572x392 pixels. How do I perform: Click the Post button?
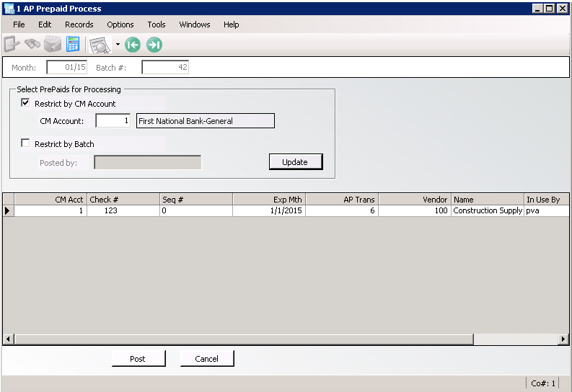(x=138, y=358)
